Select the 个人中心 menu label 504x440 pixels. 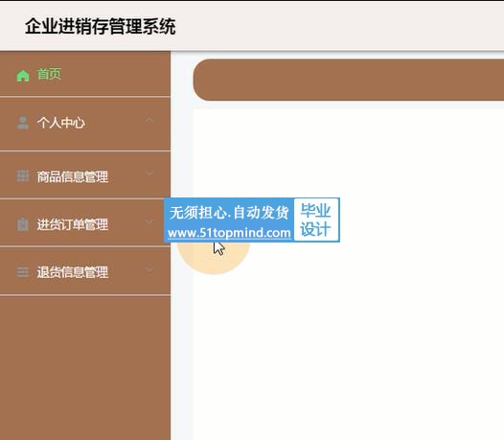[x=60, y=123]
